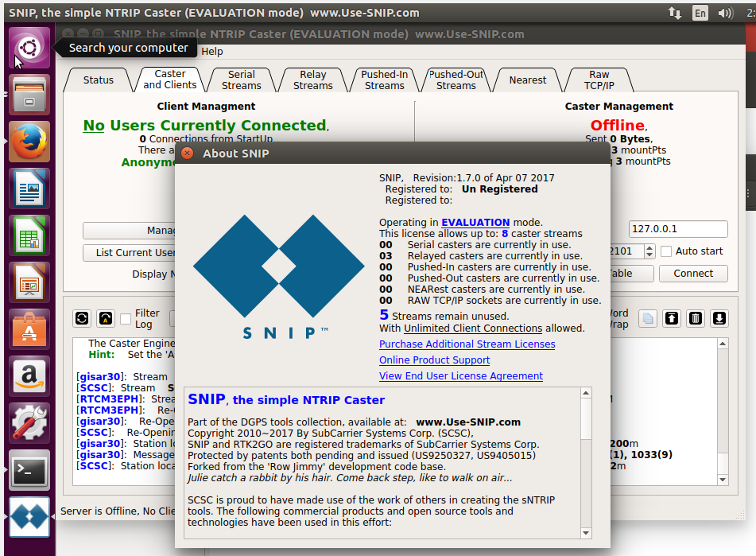Open the sound volume indicator

point(725,13)
